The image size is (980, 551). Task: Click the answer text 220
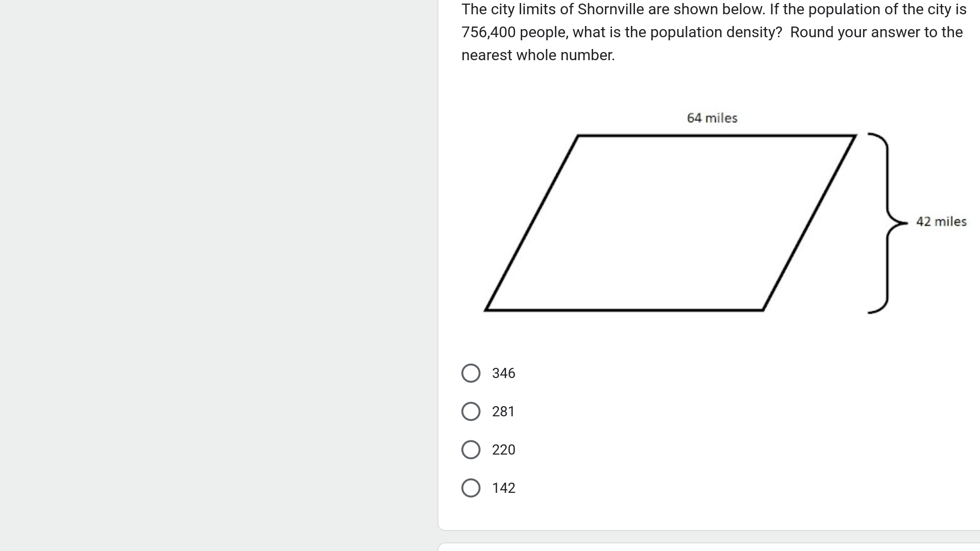pos(503,449)
